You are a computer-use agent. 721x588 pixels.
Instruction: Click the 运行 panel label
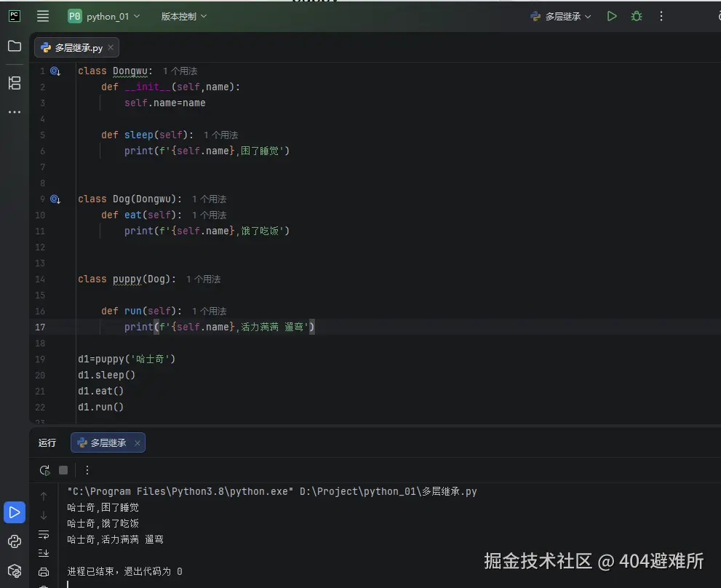47,442
